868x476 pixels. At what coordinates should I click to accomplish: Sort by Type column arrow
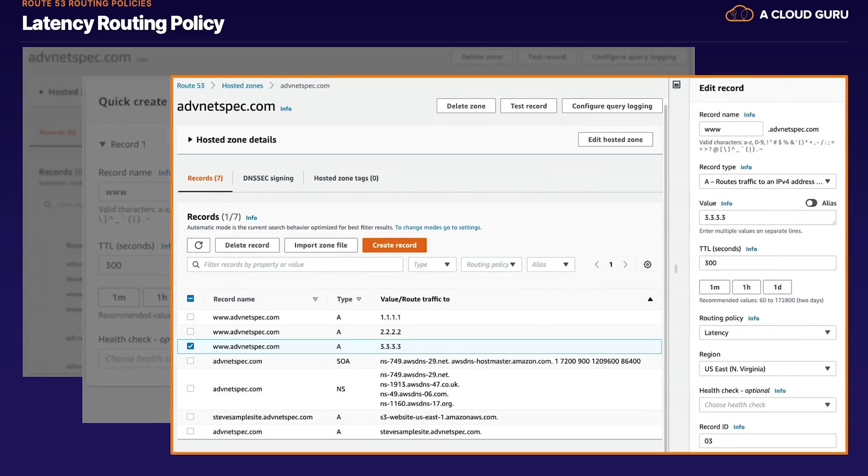click(359, 299)
